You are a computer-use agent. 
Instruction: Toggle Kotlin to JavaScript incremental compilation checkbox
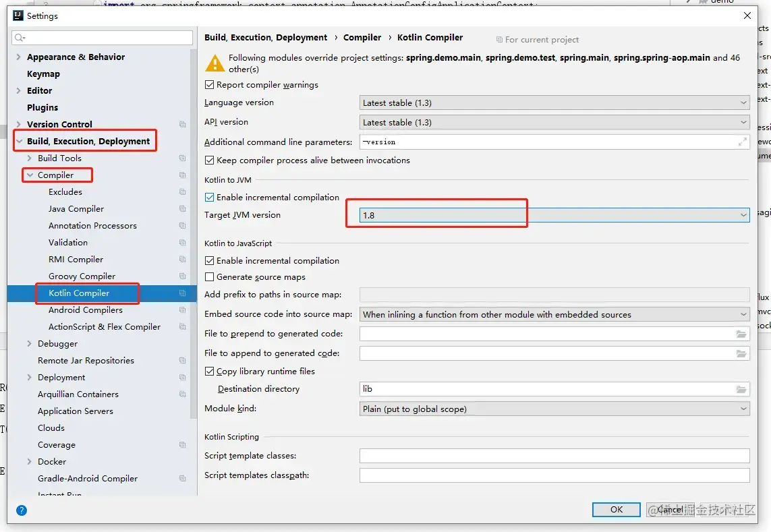(210, 260)
